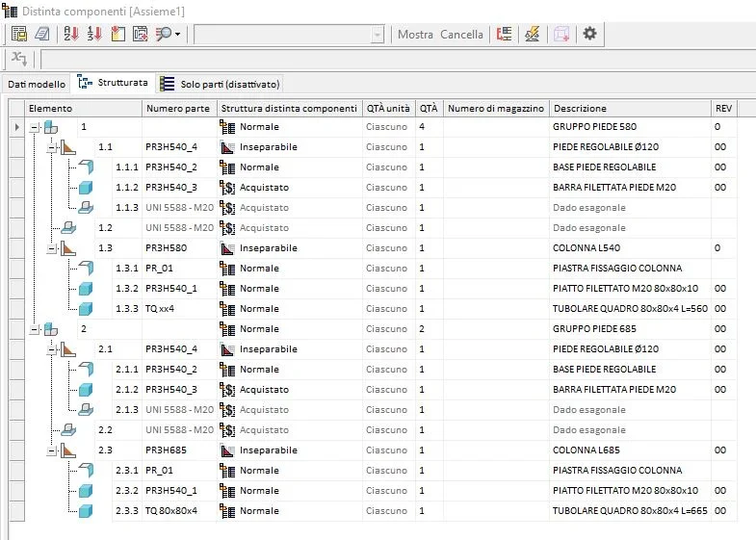Select part number TQ xx4
756x540 pixels.
[x=160, y=309]
